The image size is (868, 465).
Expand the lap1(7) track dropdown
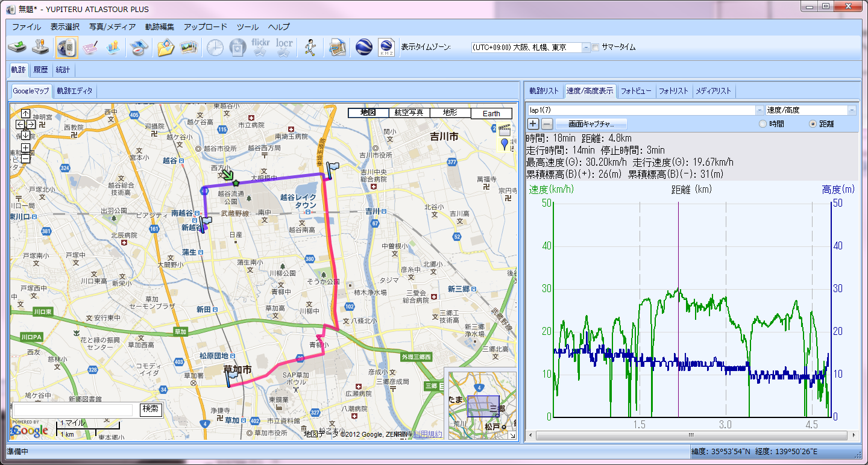759,110
